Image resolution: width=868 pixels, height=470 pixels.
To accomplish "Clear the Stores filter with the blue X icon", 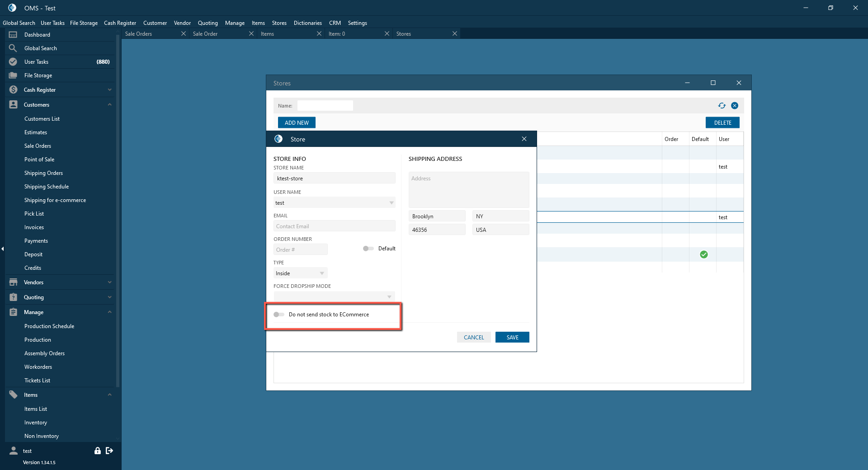I will (735, 106).
